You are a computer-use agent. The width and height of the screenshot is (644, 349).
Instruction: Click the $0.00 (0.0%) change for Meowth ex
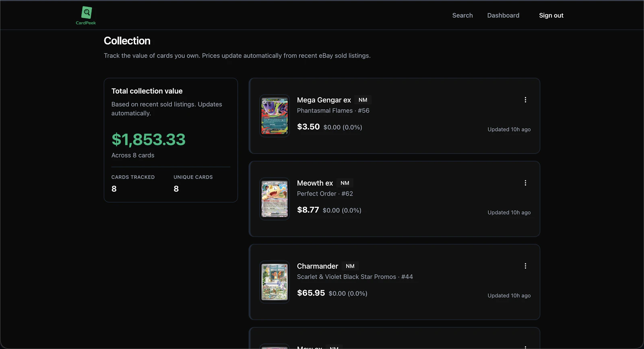[x=342, y=211]
